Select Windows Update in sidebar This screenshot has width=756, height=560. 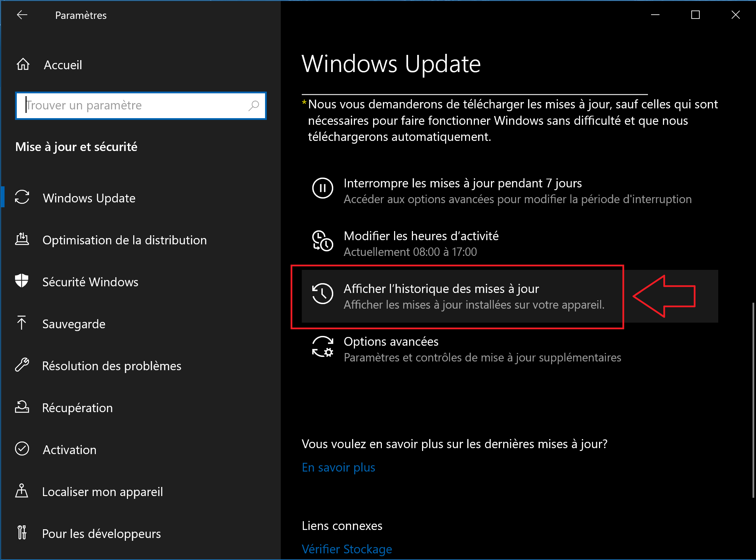(89, 198)
